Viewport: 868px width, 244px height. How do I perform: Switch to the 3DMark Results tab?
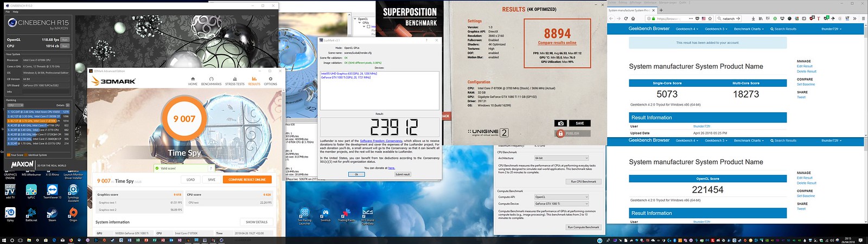coord(254,81)
